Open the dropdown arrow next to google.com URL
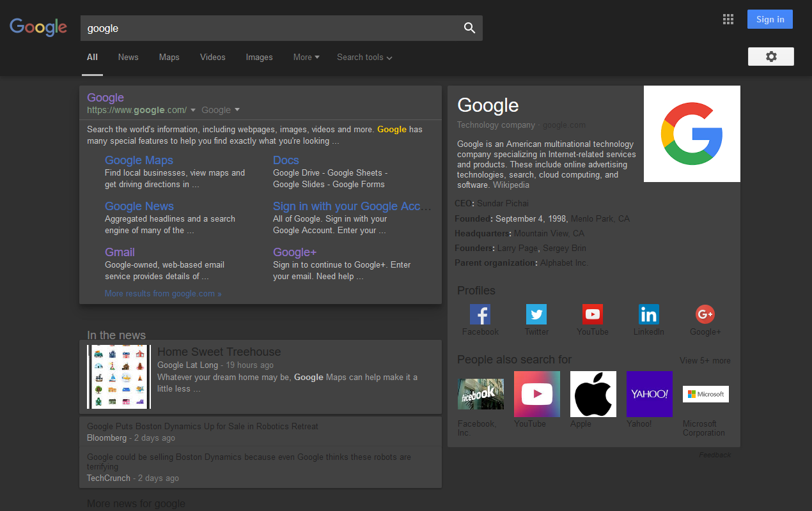Viewport: 812px width, 511px height. 193,110
